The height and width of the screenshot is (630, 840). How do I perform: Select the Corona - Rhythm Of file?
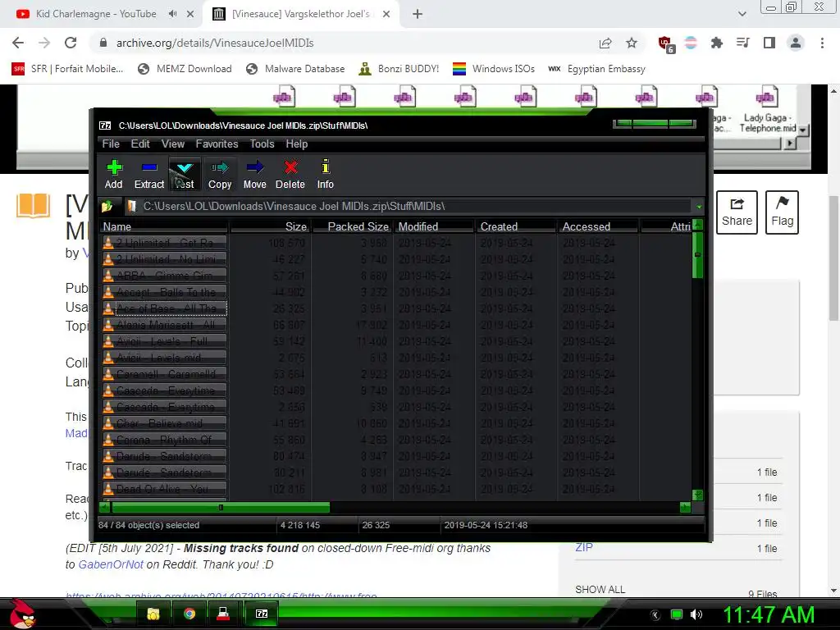164,441
